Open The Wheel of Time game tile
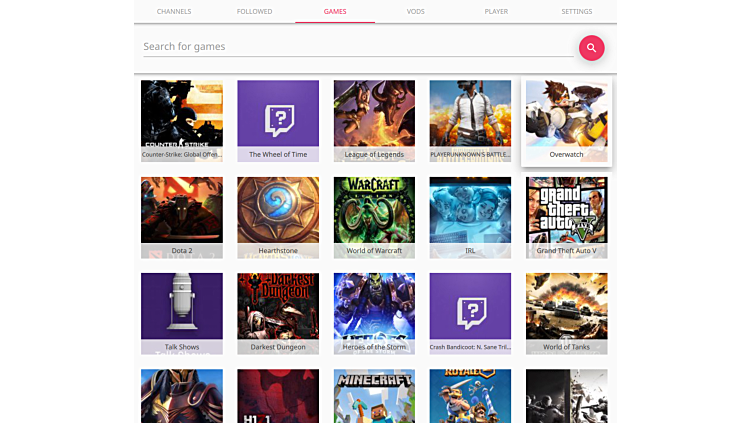 [278, 120]
